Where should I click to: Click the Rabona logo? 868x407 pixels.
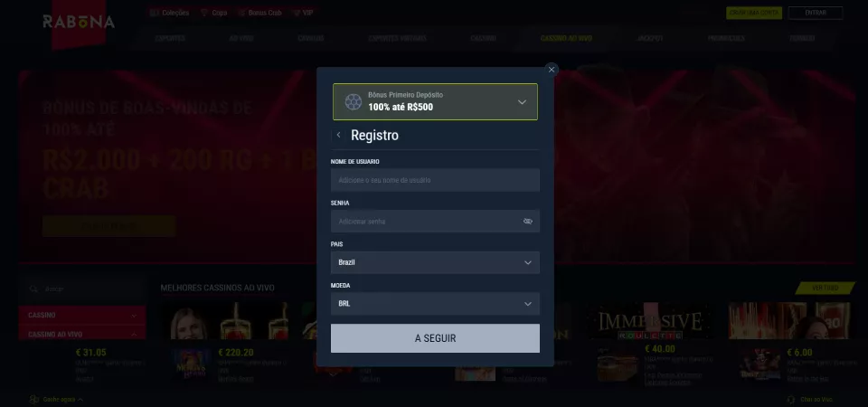click(x=79, y=22)
